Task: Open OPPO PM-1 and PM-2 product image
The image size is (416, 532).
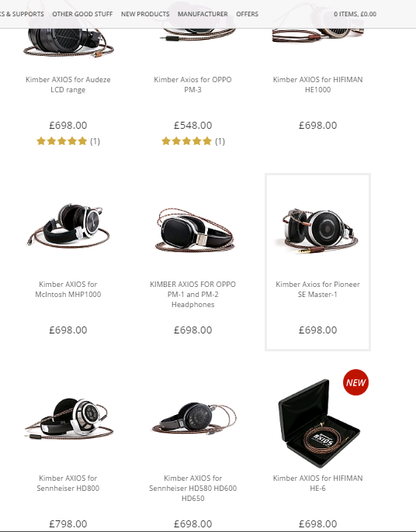Action: [194, 230]
